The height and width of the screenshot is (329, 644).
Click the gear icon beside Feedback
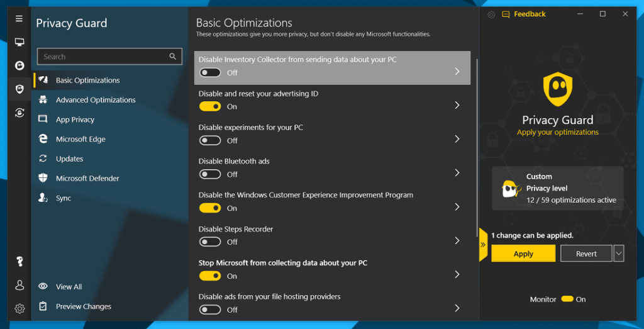pyautogui.click(x=491, y=15)
